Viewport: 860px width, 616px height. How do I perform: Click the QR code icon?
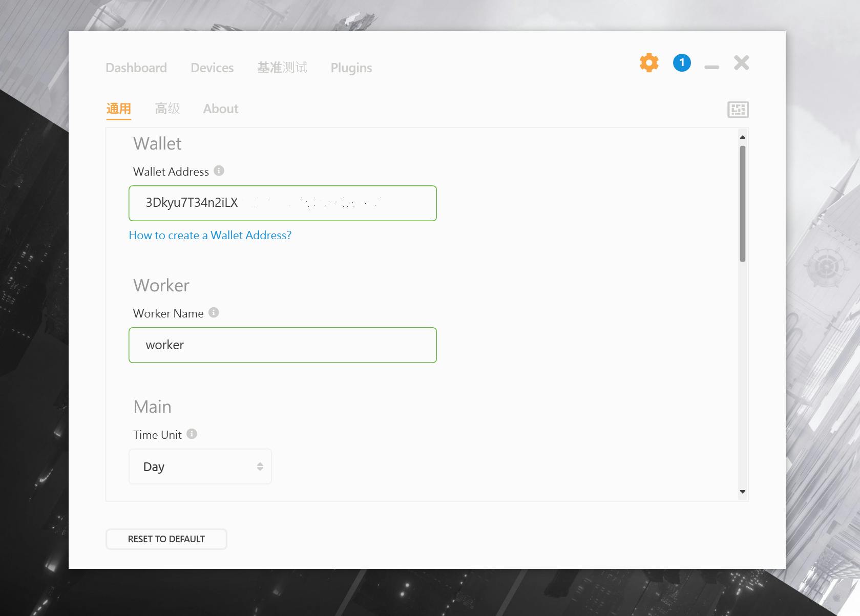[x=738, y=110]
